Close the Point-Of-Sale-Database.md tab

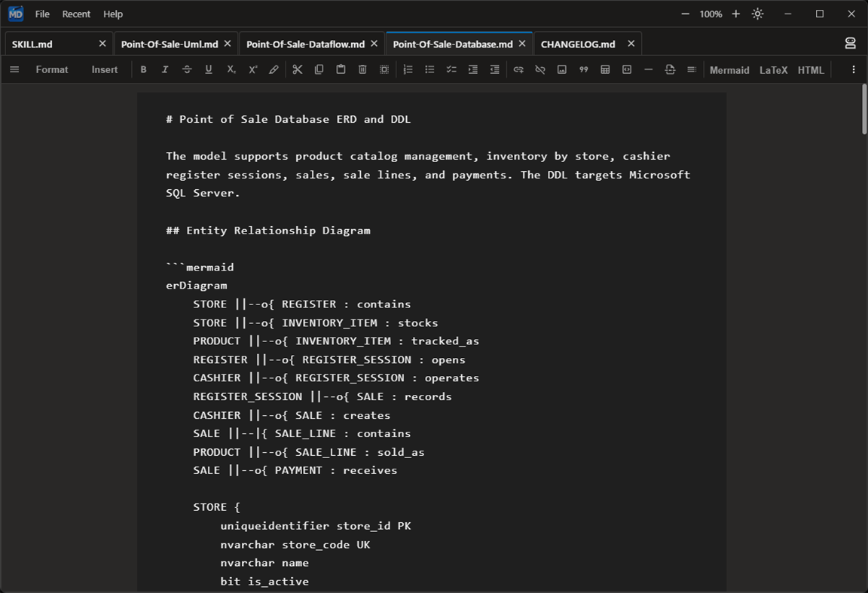point(522,44)
